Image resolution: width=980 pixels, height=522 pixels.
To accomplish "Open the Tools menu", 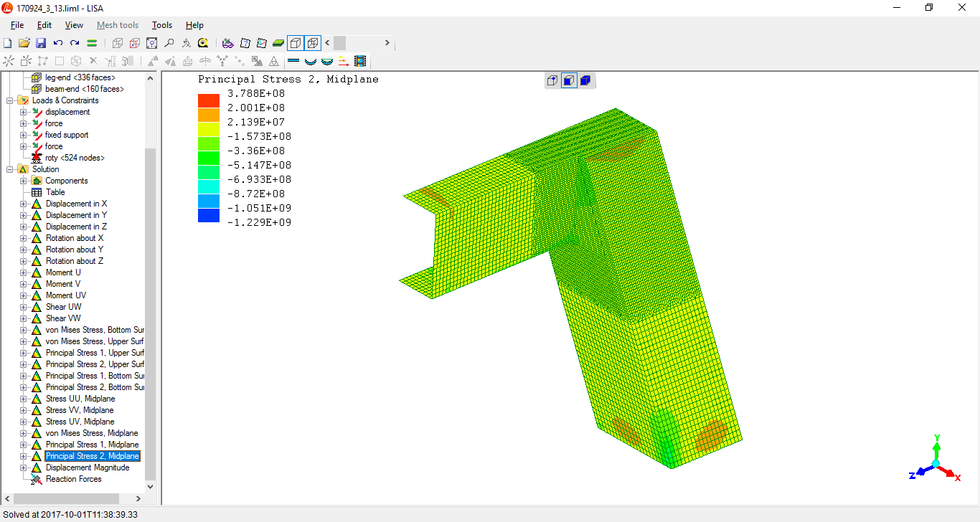I will [x=162, y=25].
